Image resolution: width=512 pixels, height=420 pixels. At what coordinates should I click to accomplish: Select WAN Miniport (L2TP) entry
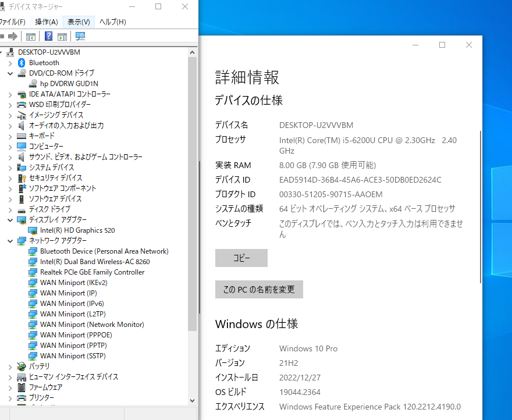pos(73,314)
